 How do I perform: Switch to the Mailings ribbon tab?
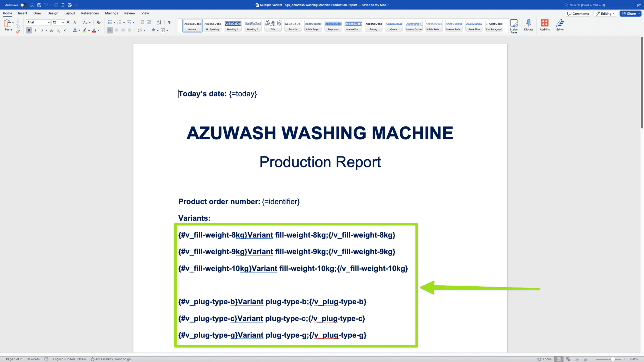(111, 13)
